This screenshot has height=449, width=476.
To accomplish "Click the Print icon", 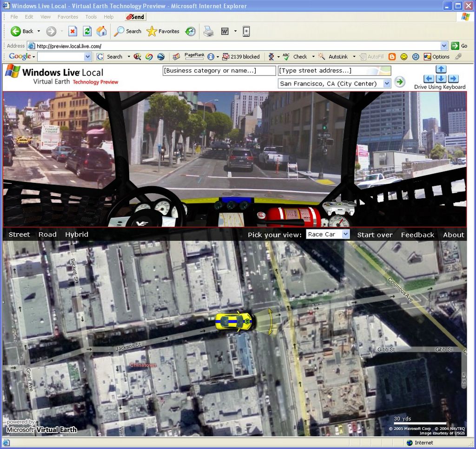I will [x=209, y=31].
